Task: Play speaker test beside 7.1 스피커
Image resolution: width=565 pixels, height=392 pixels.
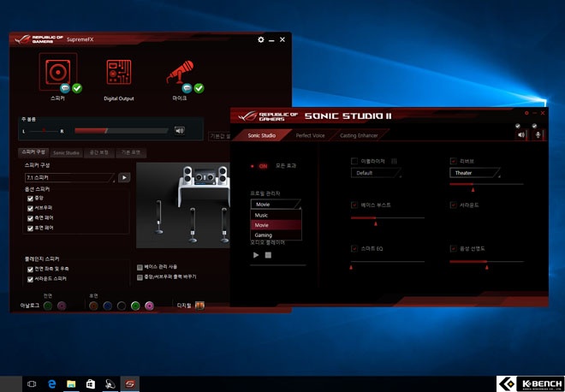Action: click(124, 177)
